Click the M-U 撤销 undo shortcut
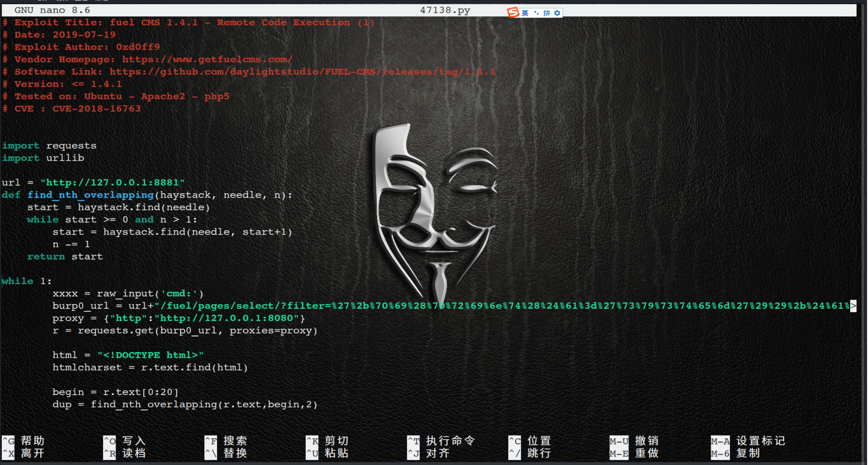This screenshot has height=465, width=868. pos(634,441)
